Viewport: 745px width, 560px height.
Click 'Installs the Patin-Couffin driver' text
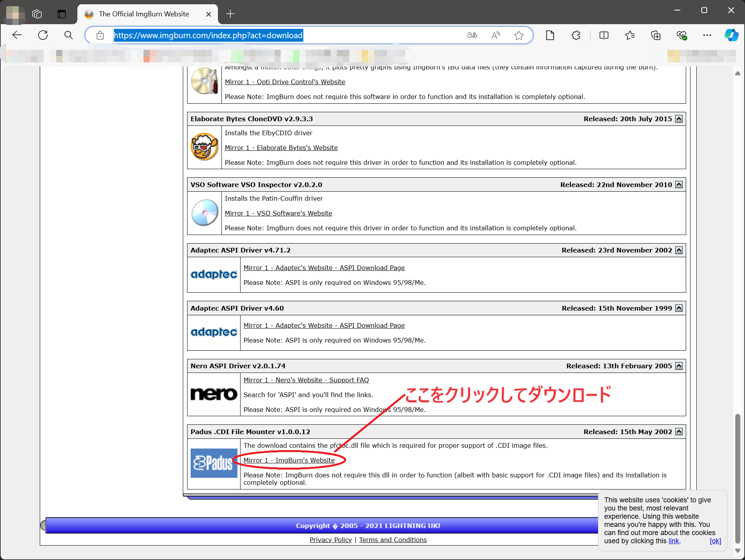point(274,198)
